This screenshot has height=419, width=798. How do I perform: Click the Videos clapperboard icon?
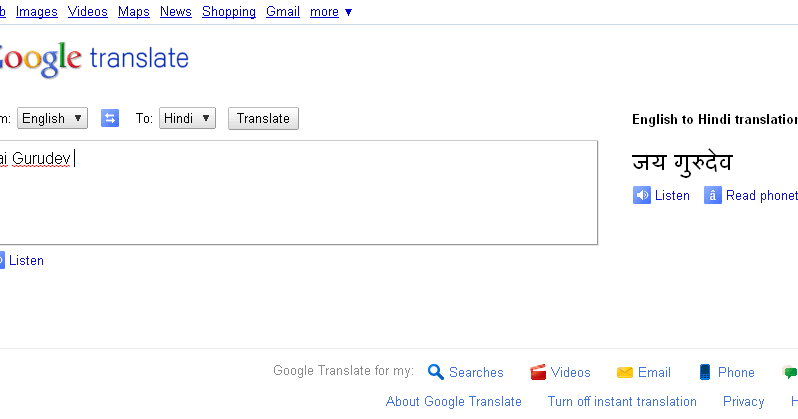(538, 372)
